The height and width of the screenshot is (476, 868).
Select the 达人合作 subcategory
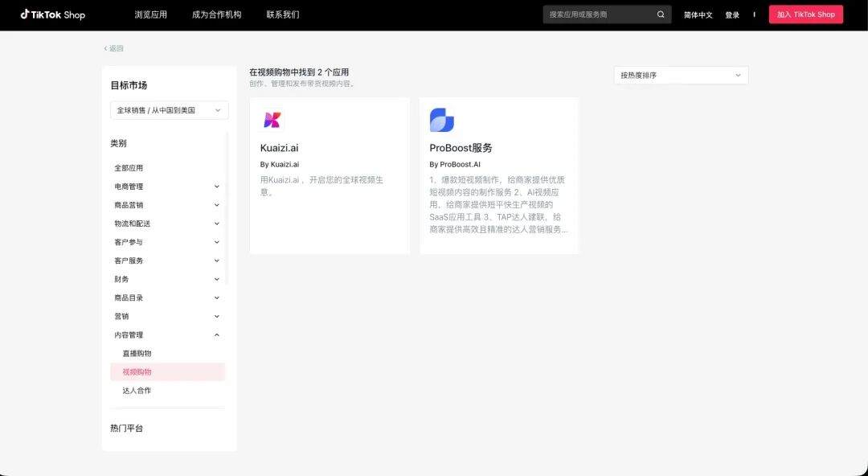point(137,391)
